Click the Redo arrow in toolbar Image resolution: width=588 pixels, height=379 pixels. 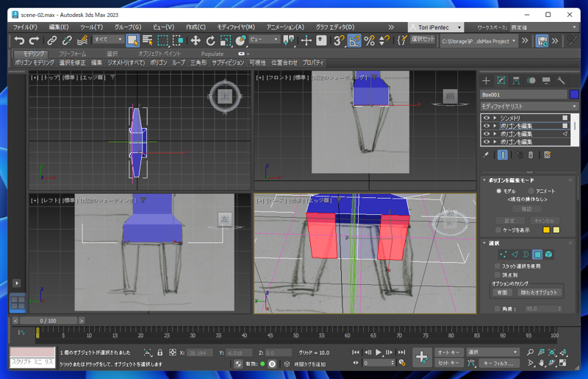34,40
